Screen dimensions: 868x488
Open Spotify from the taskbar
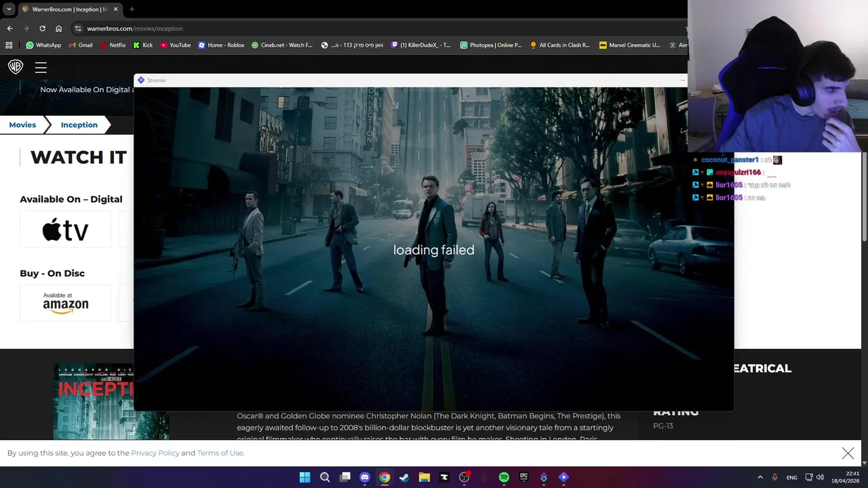coord(504,477)
